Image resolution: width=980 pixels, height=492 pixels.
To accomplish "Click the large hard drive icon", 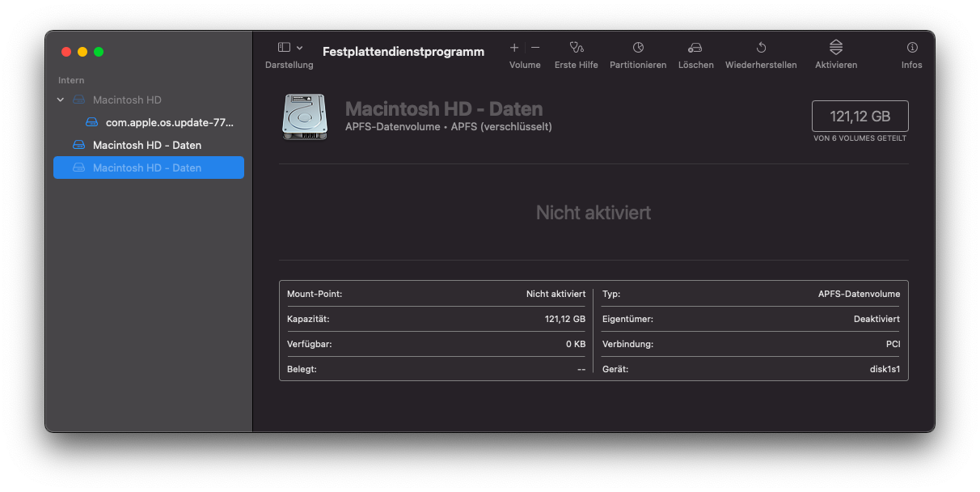I will 306,117.
